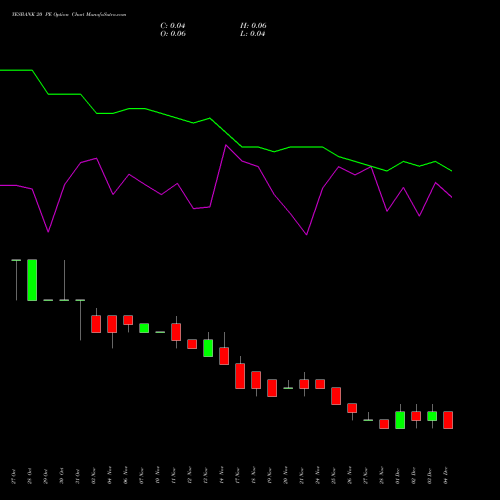Click the 04 Dec date label on the axis
This screenshot has width=500, height=500.
coord(446,476)
